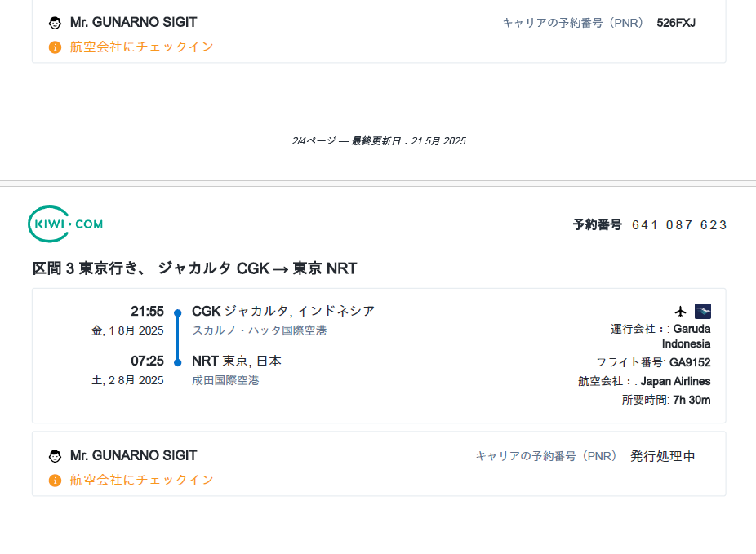Click the flight number GA9152
Image resolution: width=756 pixels, height=554 pixels.
coord(690,362)
